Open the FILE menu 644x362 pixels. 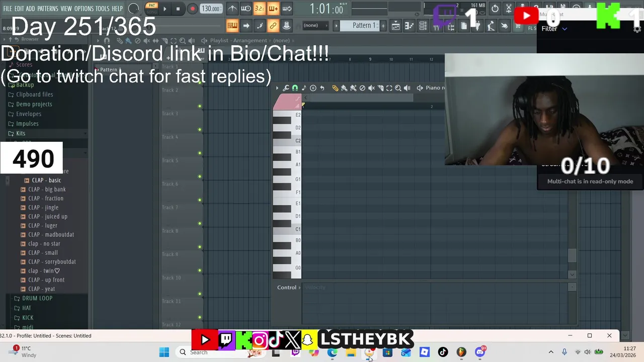[x=8, y=9]
